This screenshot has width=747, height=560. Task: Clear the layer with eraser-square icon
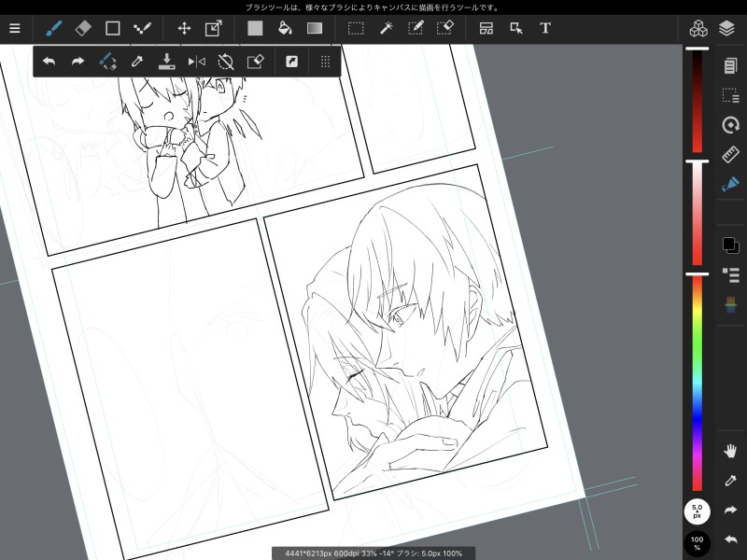255,62
